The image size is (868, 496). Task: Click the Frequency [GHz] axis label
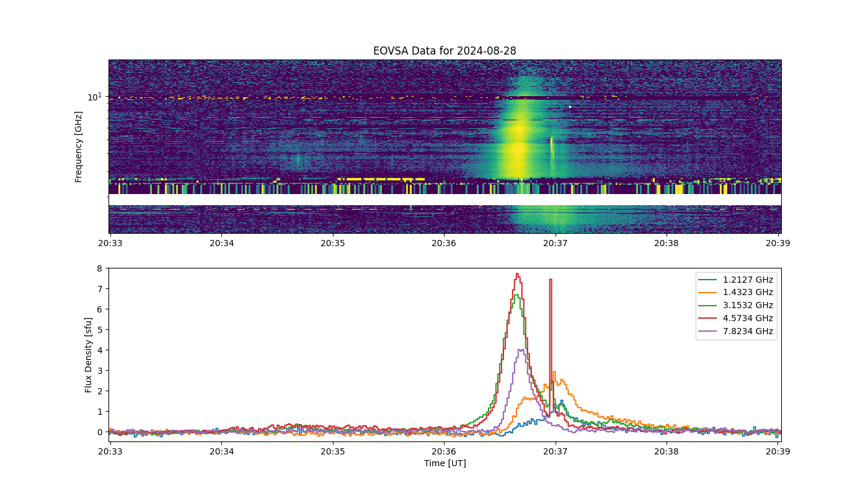(x=79, y=147)
